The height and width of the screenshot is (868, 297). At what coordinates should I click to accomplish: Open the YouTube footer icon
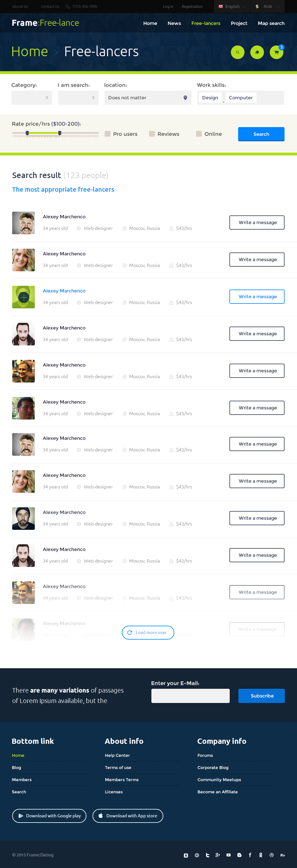pyautogui.click(x=229, y=855)
